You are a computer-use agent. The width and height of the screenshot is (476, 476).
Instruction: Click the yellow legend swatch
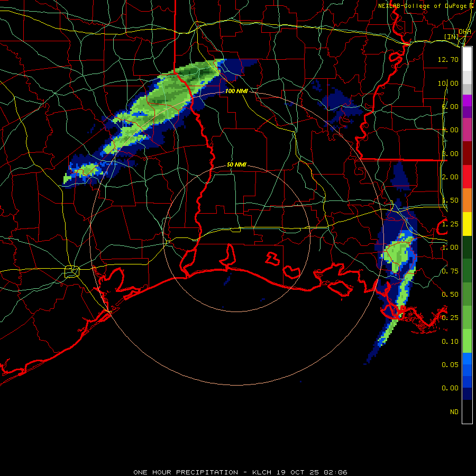pos(467,224)
